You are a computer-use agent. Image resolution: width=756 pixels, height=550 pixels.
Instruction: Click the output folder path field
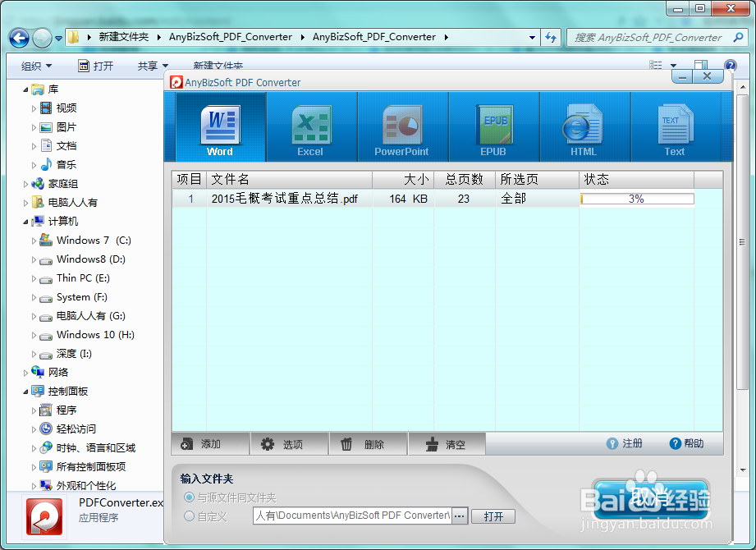[x=352, y=516]
